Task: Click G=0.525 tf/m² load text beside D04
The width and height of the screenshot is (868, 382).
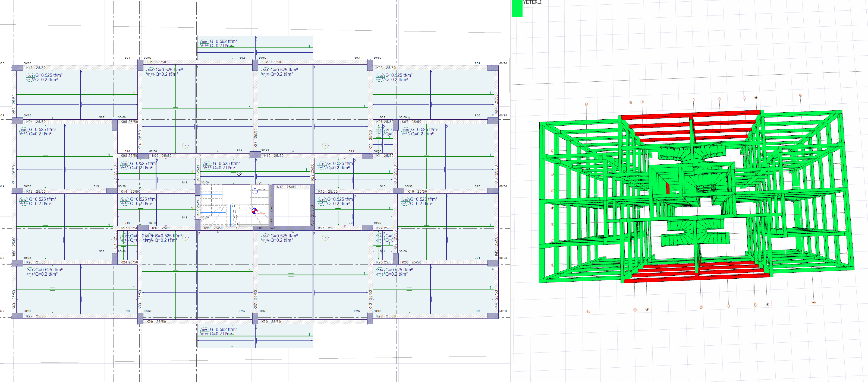Action: [49, 75]
